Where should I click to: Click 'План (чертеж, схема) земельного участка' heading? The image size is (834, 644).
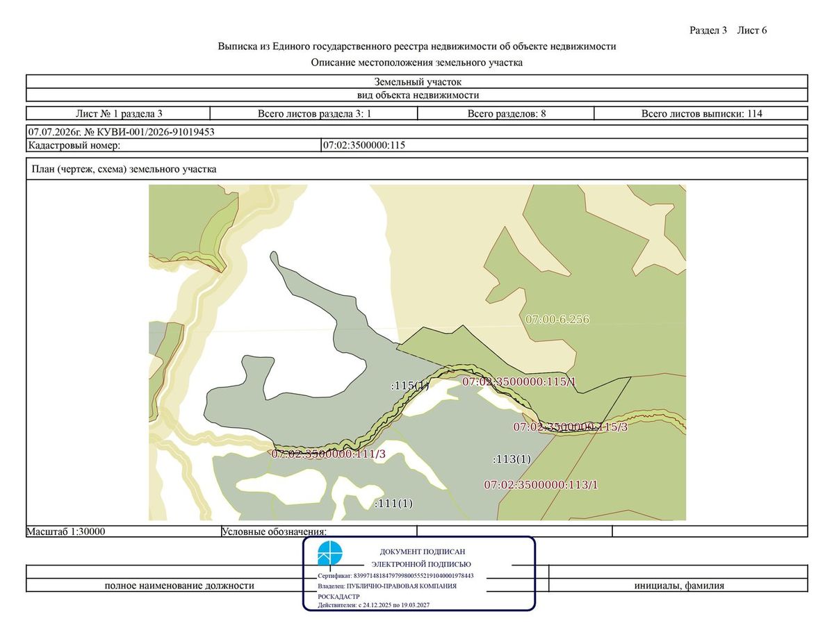[125, 169]
